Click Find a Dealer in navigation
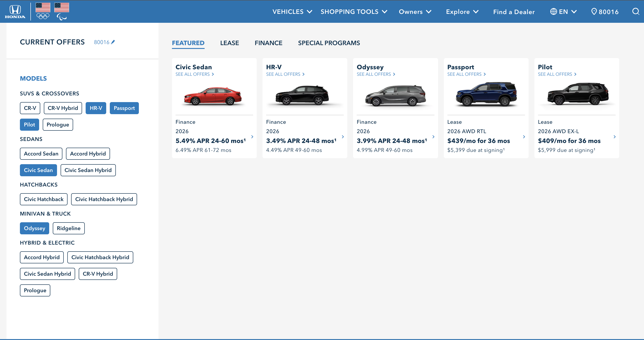Screen dimensions: 644x340 point(514,12)
